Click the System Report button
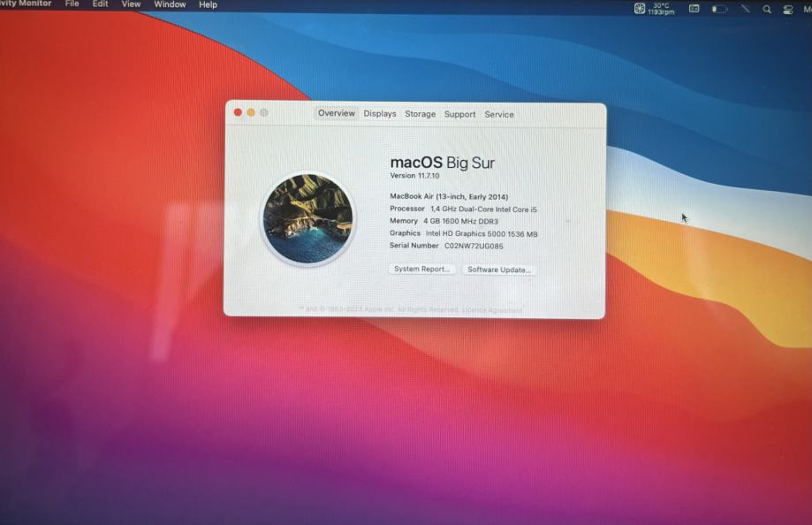 coord(421,269)
